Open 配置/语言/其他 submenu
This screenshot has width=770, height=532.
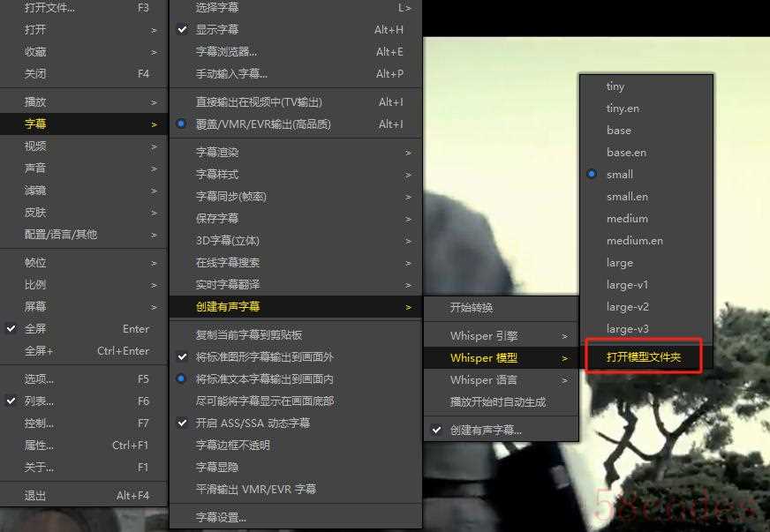[84, 235]
